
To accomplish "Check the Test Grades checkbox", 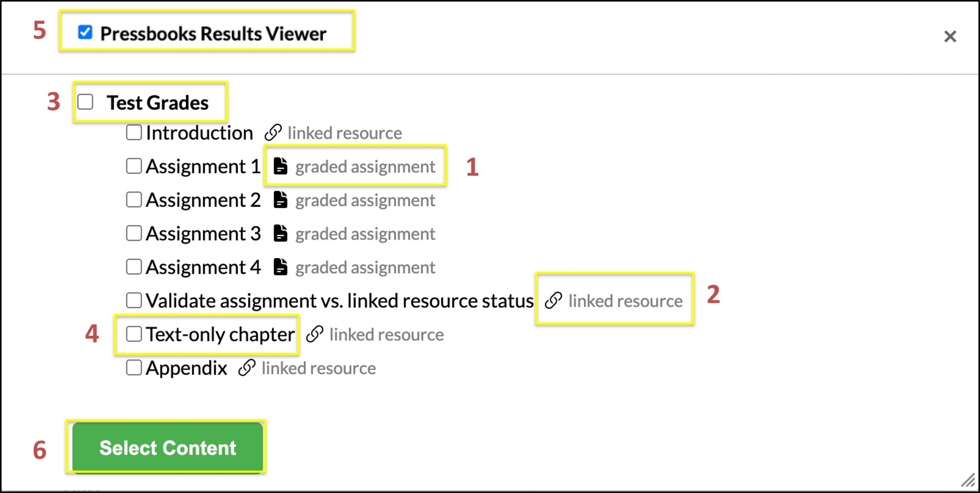I will pos(85,102).
